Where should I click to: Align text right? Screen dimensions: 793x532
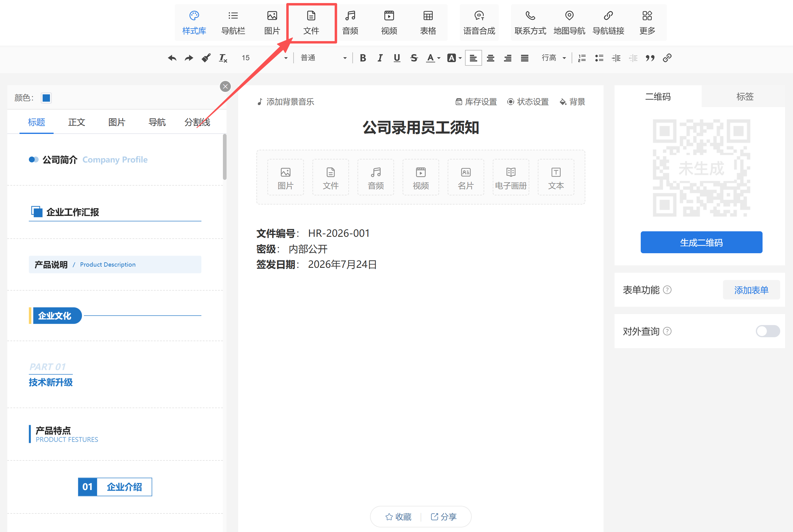508,58
